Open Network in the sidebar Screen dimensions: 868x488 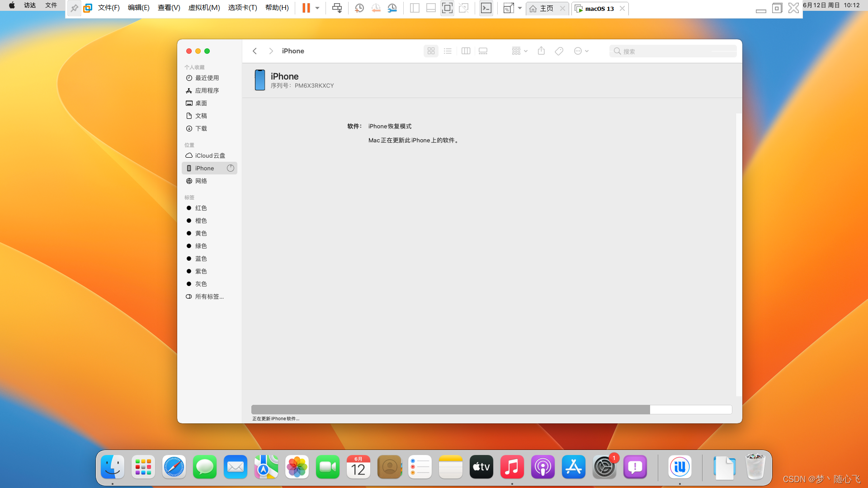209,181
